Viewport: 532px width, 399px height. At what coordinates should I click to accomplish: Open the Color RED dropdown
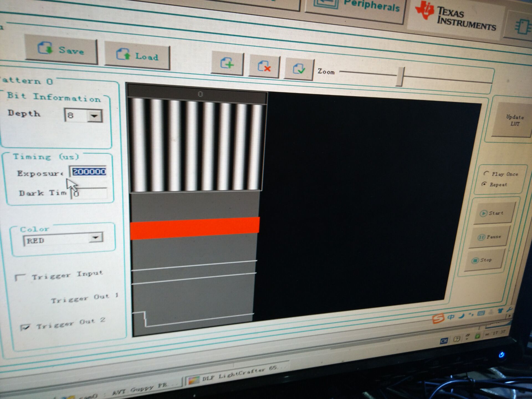point(96,238)
